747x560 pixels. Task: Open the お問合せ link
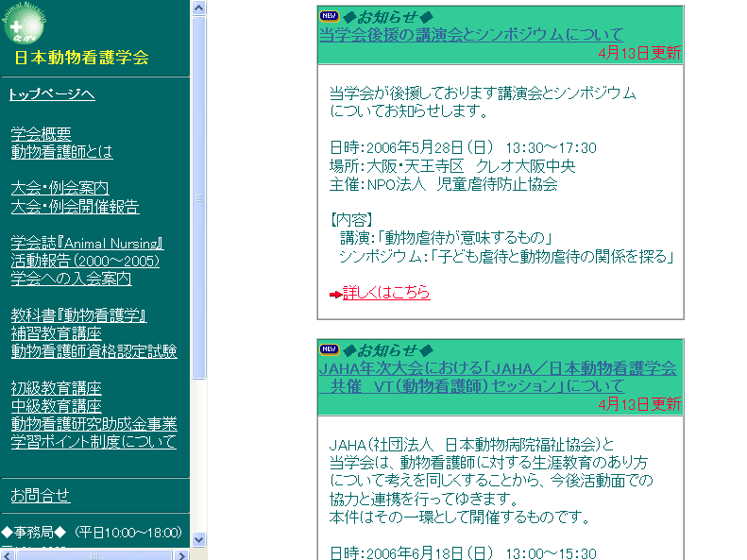(41, 496)
